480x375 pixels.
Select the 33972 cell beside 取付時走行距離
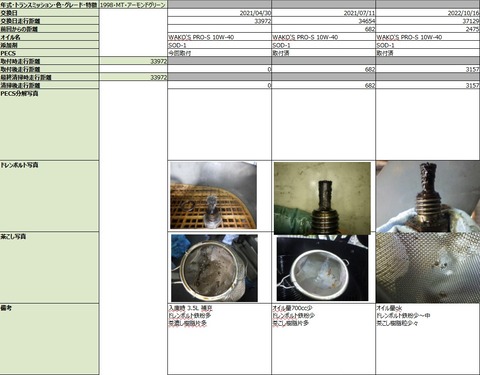tap(133, 61)
